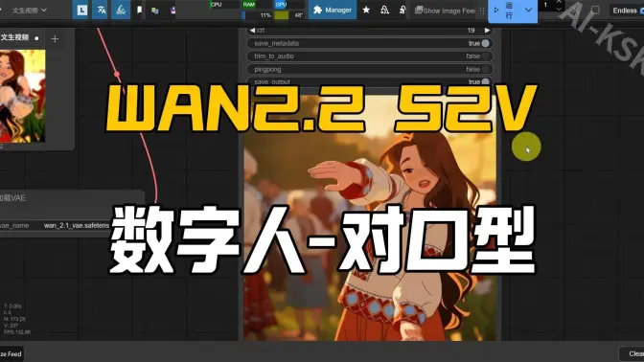Click the drag handle dots icon
The height and width of the screenshot is (362, 644).
coord(482,11)
